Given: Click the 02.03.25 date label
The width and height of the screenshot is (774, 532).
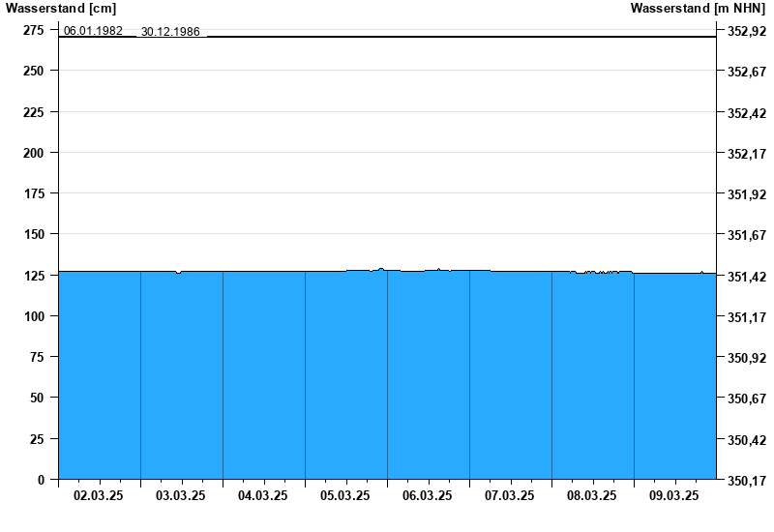Looking at the screenshot, I should [x=99, y=495].
